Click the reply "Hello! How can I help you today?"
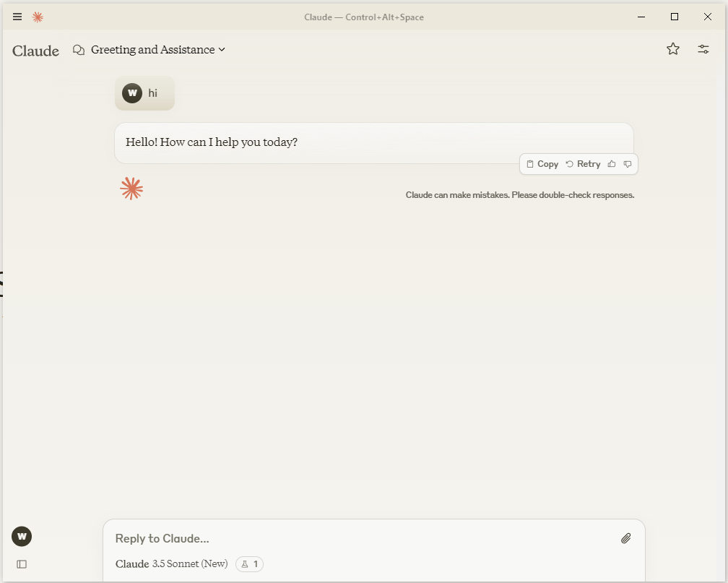 [x=211, y=142]
